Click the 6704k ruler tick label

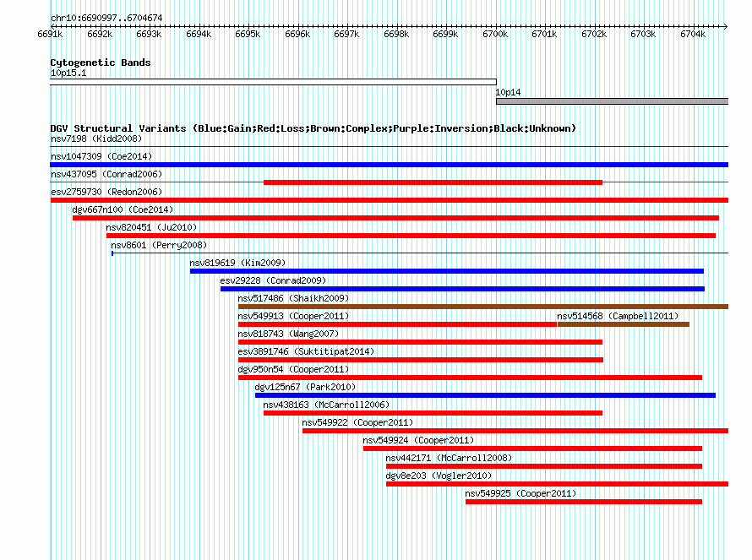coord(693,35)
